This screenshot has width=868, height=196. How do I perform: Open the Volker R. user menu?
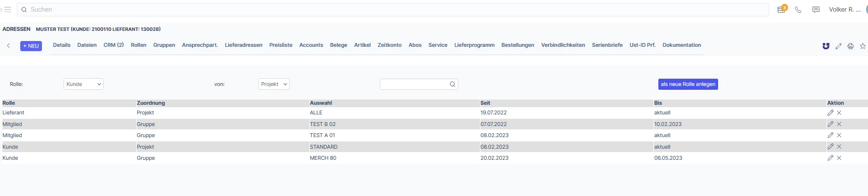point(844,9)
